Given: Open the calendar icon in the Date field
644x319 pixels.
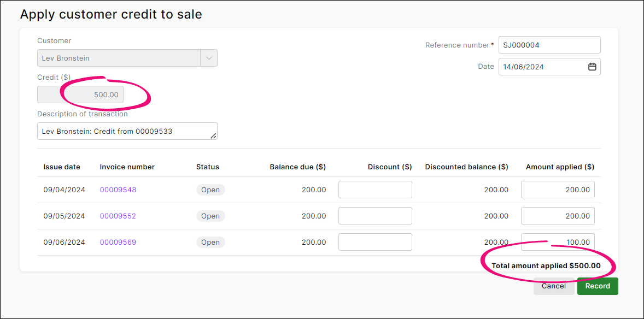Looking at the screenshot, I should click(x=592, y=66).
